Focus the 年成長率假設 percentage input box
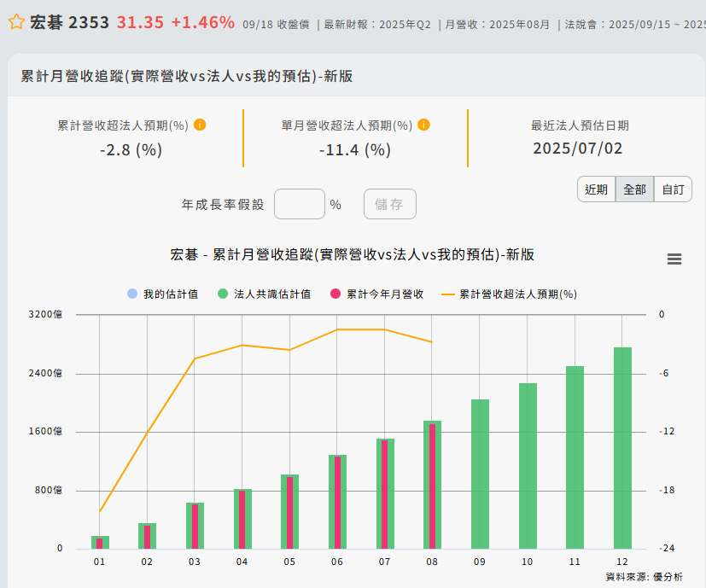Viewport: 706px width, 588px height. point(300,205)
